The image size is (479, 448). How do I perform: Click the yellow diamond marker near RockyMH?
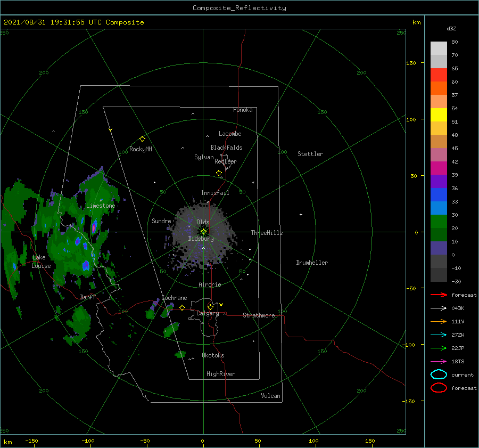pos(142,139)
